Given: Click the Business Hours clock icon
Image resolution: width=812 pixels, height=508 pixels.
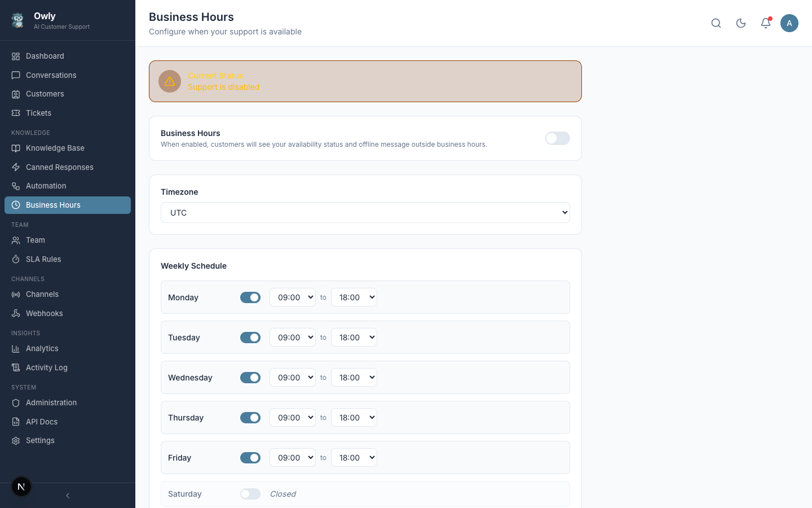Looking at the screenshot, I should pos(16,205).
